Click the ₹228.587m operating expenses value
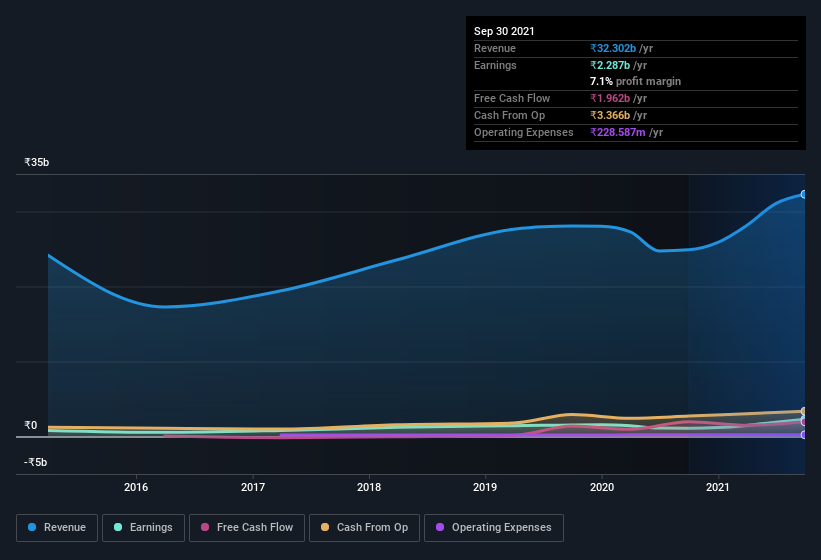The height and width of the screenshot is (560, 821). click(618, 132)
